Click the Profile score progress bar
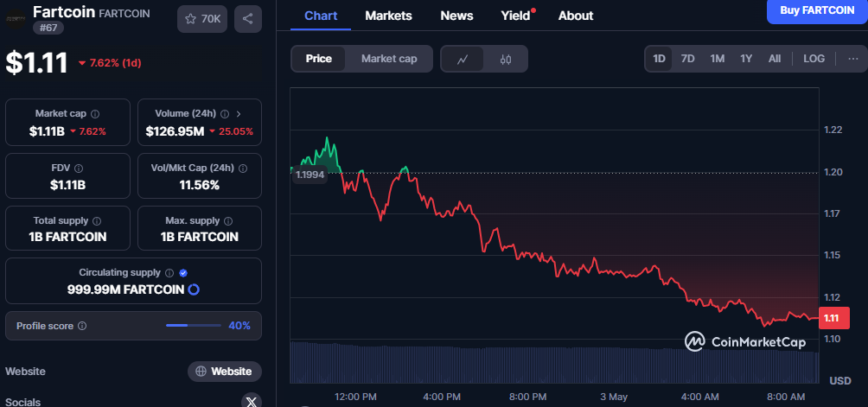868x407 pixels. point(193,326)
